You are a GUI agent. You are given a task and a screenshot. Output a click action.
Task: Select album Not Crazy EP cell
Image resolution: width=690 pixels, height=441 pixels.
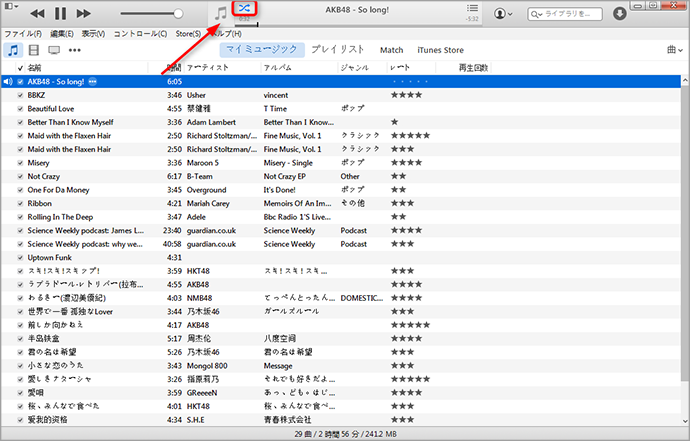point(285,176)
